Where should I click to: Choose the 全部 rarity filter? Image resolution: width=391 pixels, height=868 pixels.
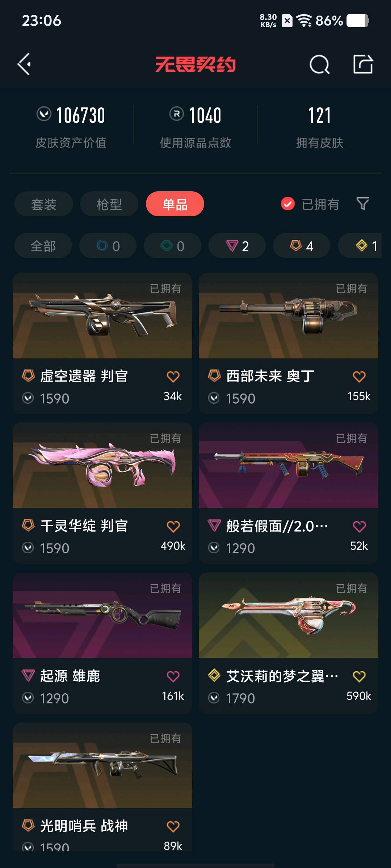point(43,246)
